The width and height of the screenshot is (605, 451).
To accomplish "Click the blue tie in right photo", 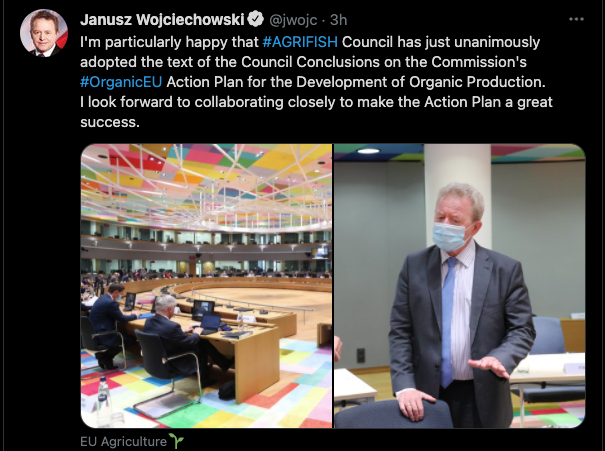I will tap(448, 322).
